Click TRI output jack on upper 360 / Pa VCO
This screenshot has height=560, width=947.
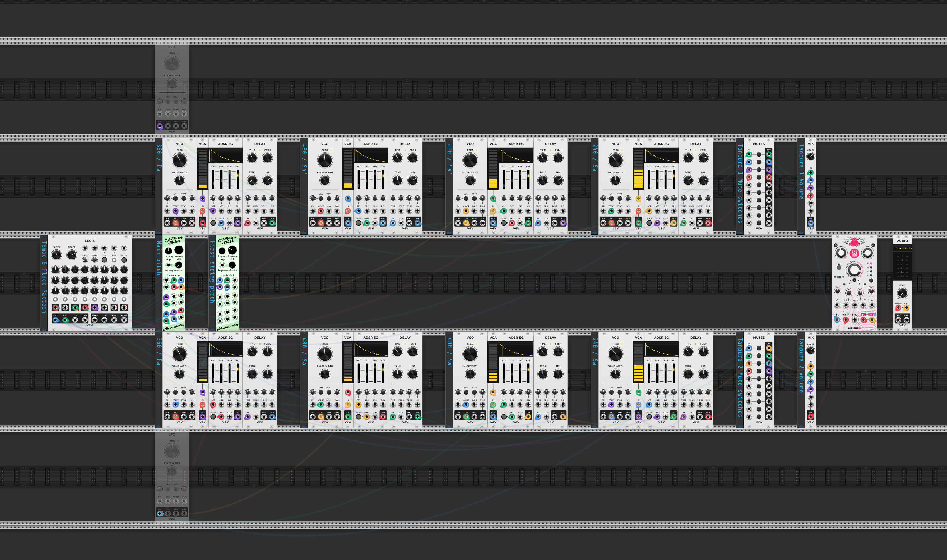(x=175, y=223)
